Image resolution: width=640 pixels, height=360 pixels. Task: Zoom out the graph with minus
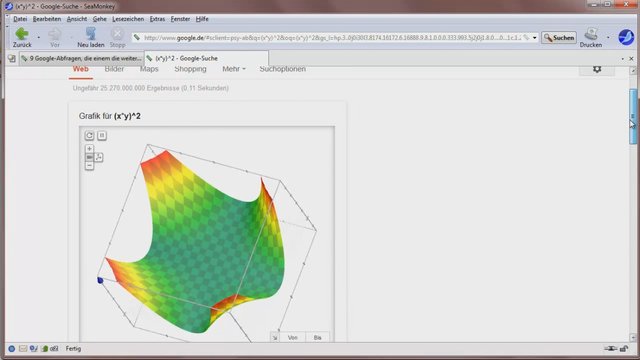pyautogui.click(x=89, y=166)
